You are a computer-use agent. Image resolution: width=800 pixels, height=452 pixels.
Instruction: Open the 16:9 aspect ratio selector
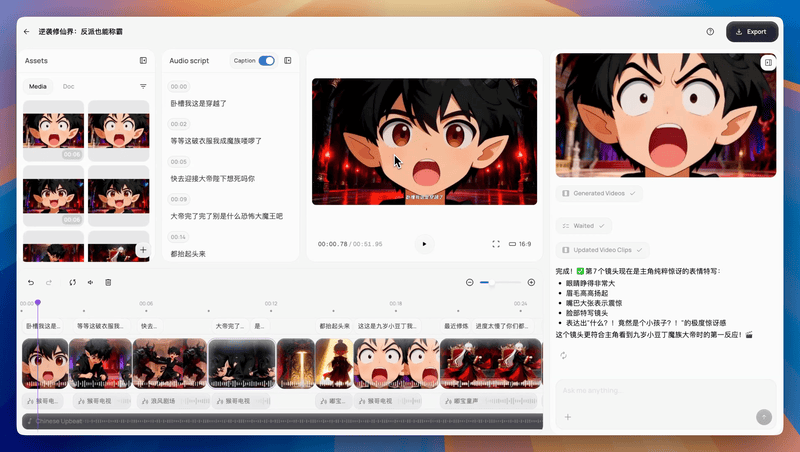click(x=520, y=244)
